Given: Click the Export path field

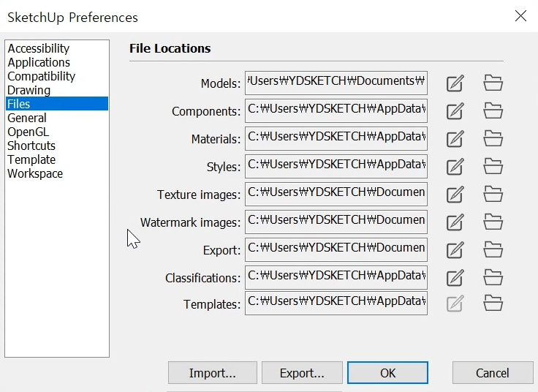Looking at the screenshot, I should [336, 249].
